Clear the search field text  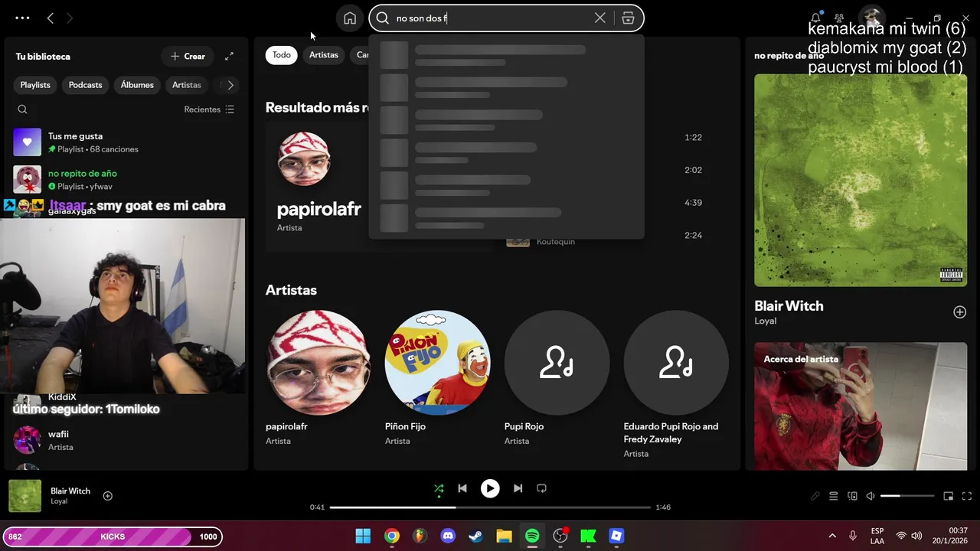pos(600,18)
